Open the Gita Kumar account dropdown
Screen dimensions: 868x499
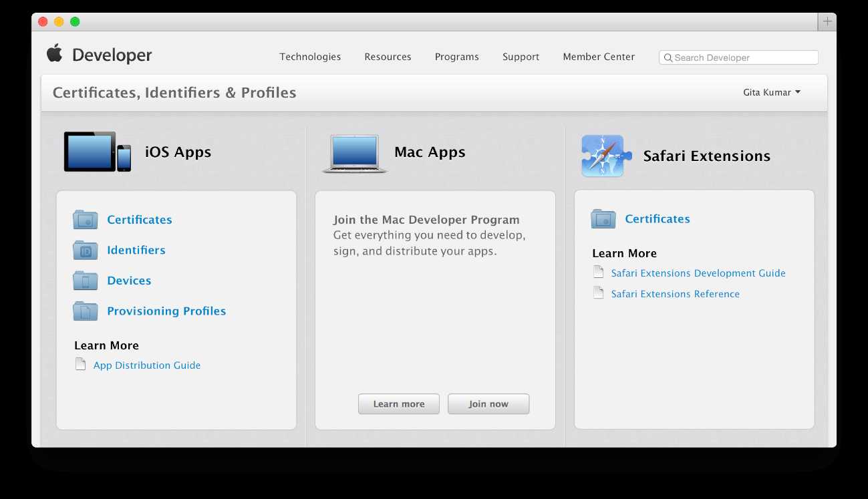tap(772, 93)
